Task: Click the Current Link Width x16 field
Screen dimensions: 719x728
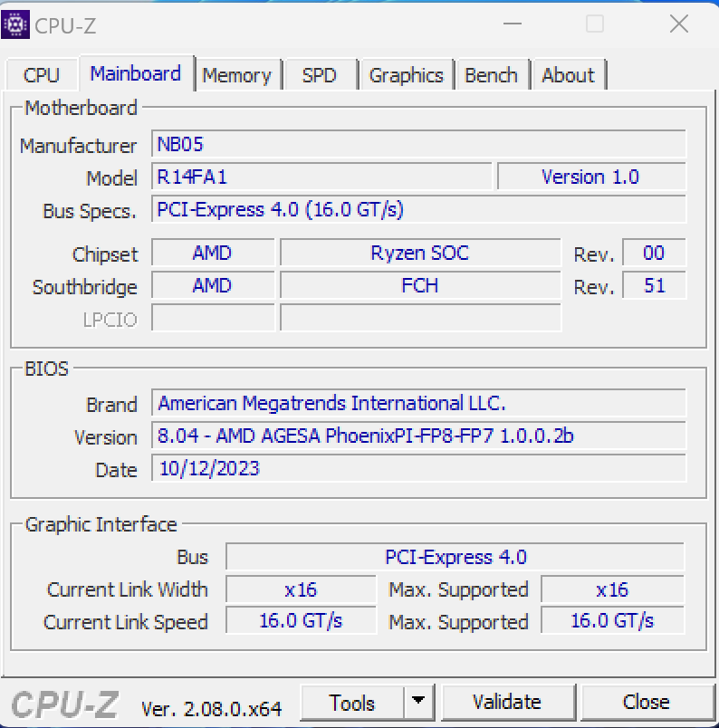Action: tap(301, 589)
